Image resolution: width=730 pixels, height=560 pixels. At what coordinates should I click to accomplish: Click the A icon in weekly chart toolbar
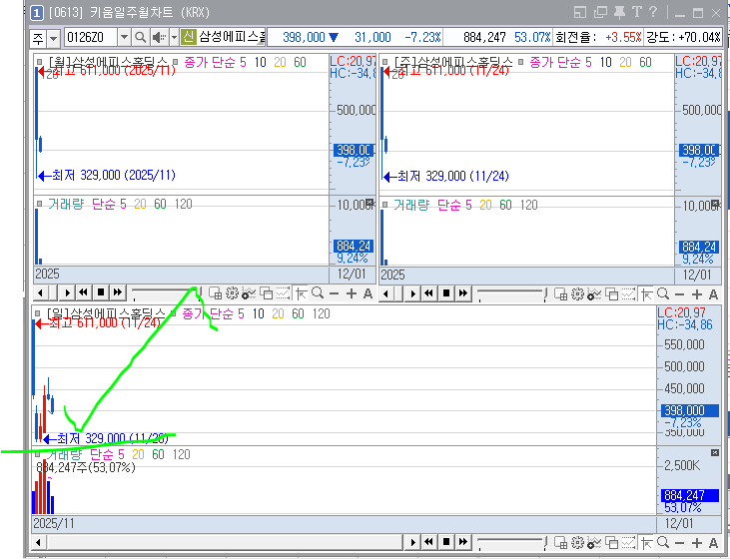713,294
